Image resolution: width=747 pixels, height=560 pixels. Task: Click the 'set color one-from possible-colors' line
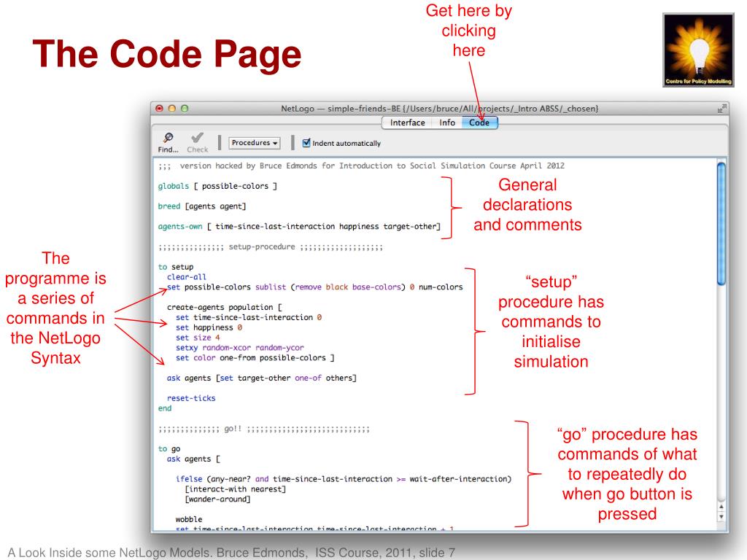pyautogui.click(x=255, y=357)
